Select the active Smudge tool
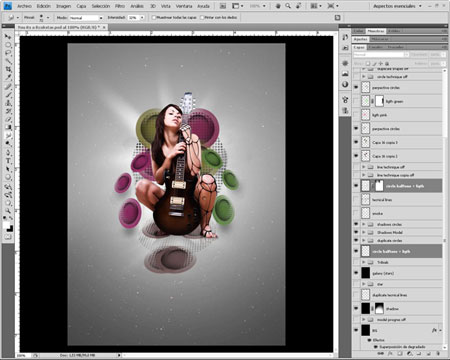The image size is (450, 360). coord(8,136)
